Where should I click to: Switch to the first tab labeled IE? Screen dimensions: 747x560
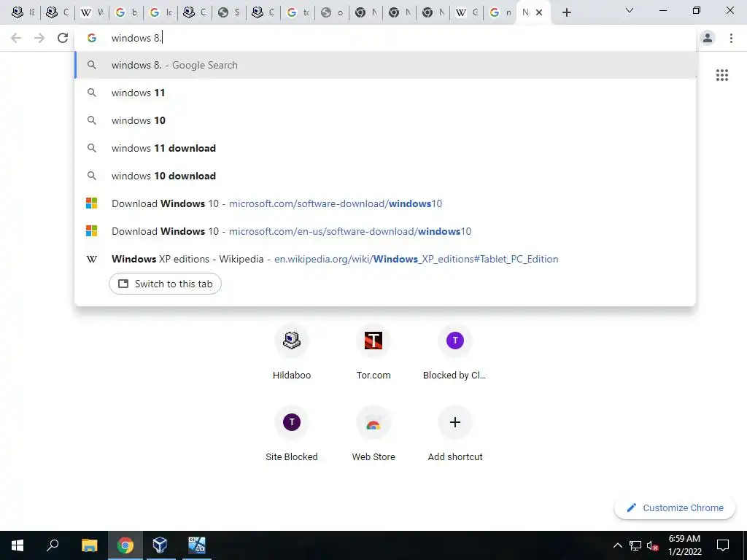point(23,12)
